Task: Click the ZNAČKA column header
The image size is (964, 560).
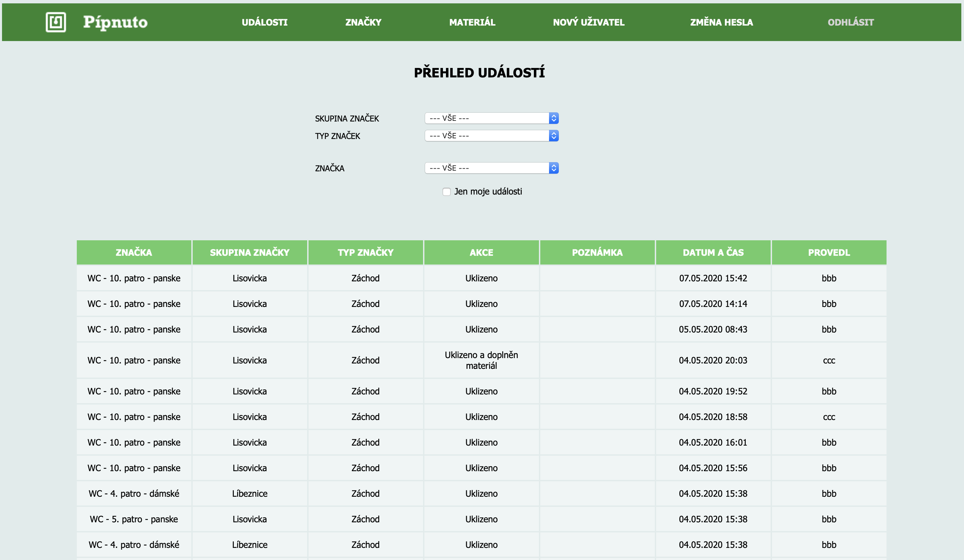Action: 134,252
